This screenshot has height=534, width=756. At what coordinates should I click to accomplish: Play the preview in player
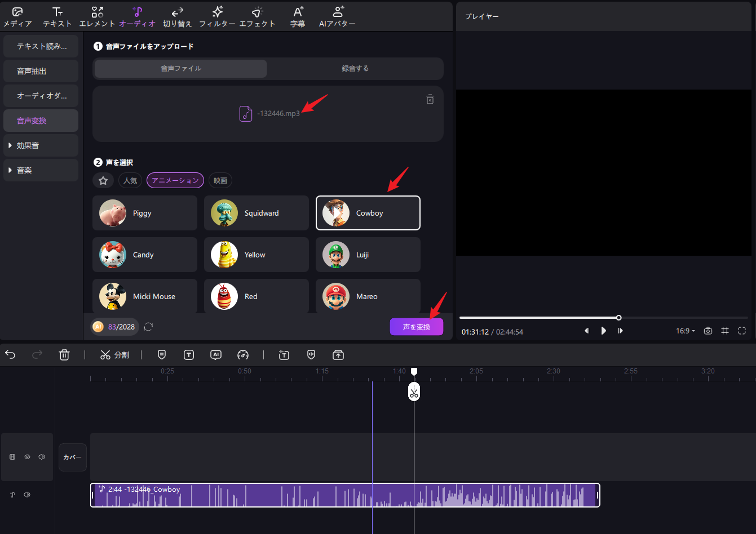[604, 331]
